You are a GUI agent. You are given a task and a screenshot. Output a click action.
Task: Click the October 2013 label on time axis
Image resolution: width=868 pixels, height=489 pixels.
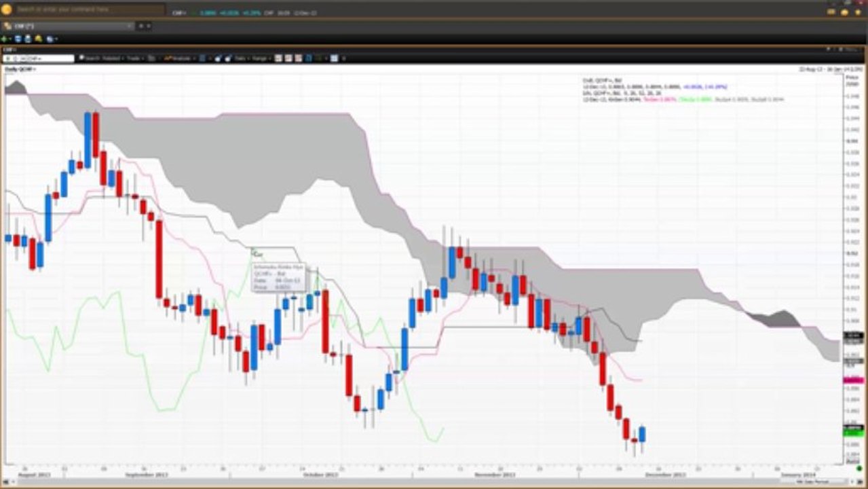pos(319,475)
